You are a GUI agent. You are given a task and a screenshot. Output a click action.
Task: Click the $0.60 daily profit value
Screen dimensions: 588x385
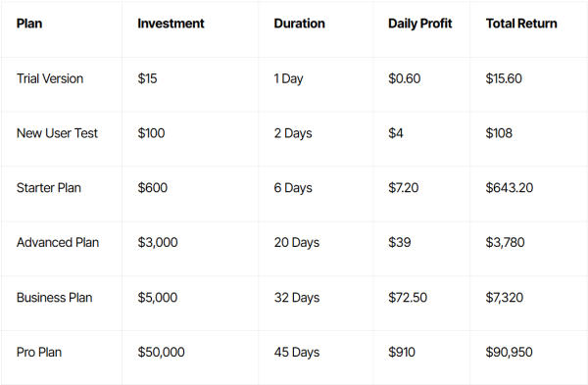[404, 78]
